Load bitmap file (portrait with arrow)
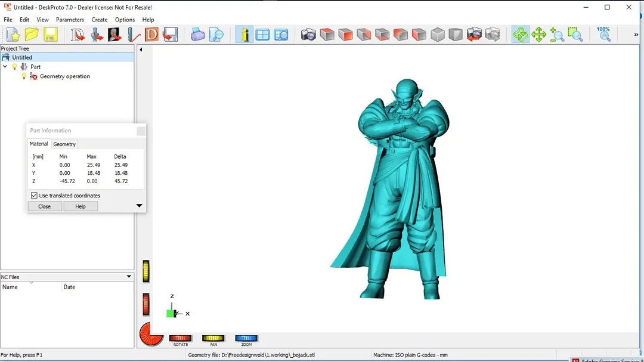Screen dimensions: 644x362 [x=114, y=35]
